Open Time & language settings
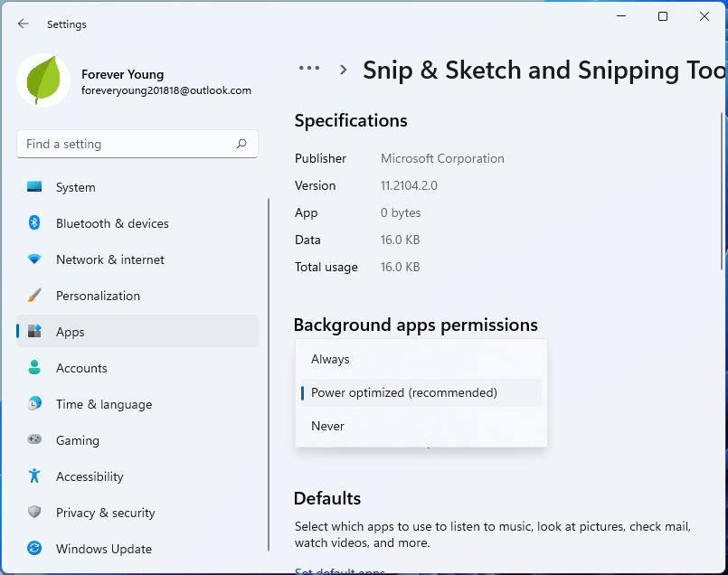This screenshot has width=728, height=575. (137, 404)
